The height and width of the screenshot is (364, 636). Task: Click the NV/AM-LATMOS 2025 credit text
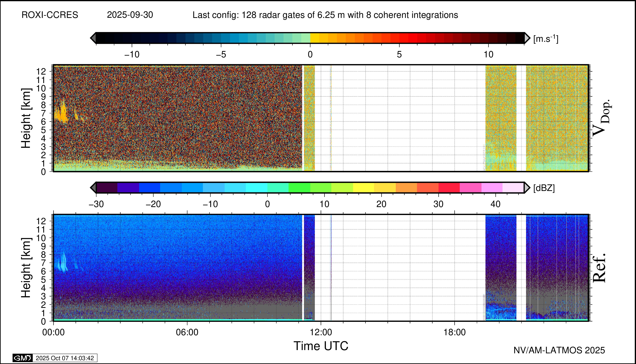(559, 350)
